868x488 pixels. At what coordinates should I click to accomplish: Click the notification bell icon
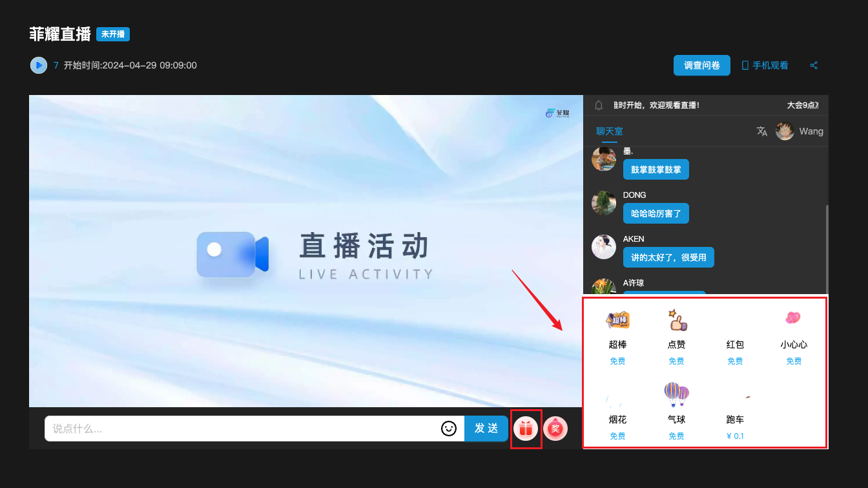click(x=599, y=105)
